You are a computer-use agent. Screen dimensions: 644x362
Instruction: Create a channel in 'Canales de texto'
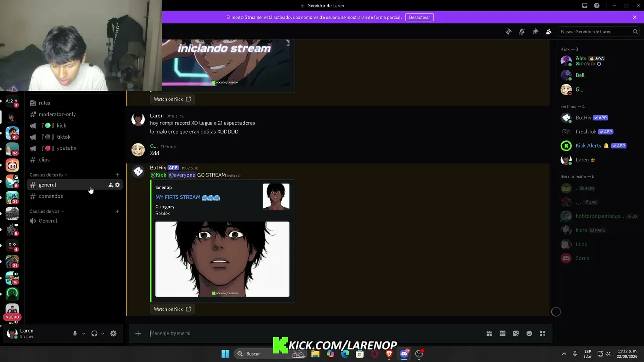pyautogui.click(x=117, y=175)
